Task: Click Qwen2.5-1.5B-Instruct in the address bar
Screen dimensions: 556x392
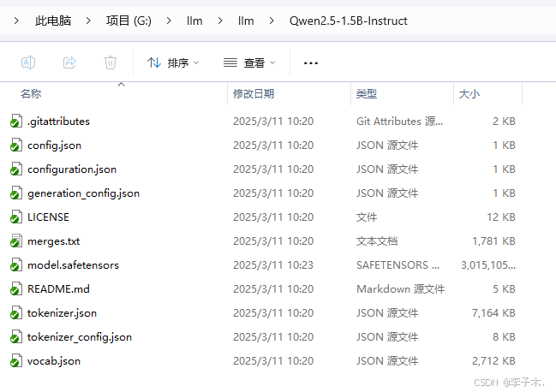Action: pyautogui.click(x=348, y=21)
